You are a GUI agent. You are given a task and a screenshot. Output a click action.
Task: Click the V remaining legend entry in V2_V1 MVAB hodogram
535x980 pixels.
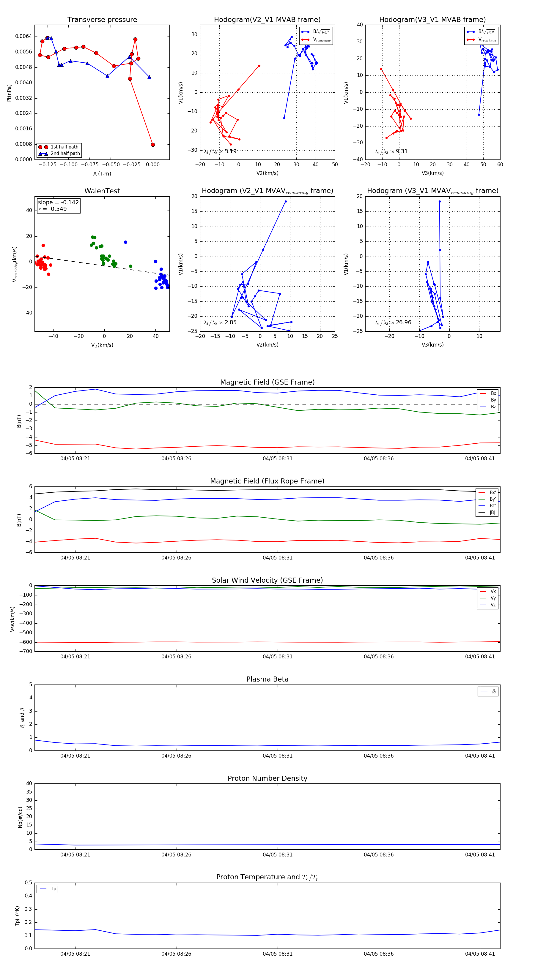click(x=316, y=39)
